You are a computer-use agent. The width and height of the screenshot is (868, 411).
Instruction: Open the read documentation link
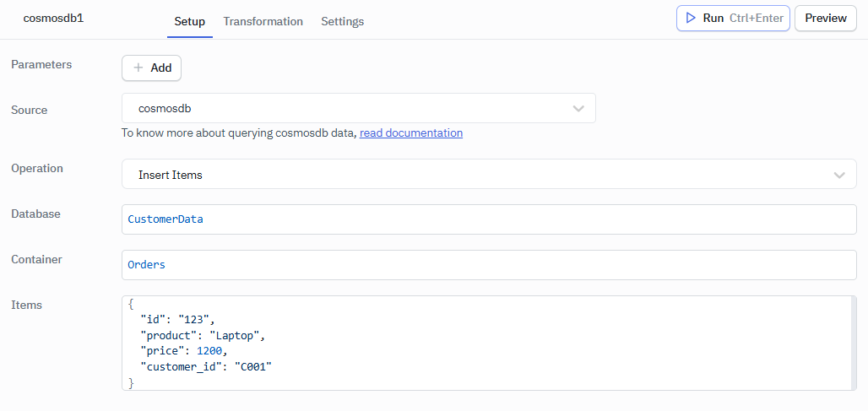[x=410, y=132]
